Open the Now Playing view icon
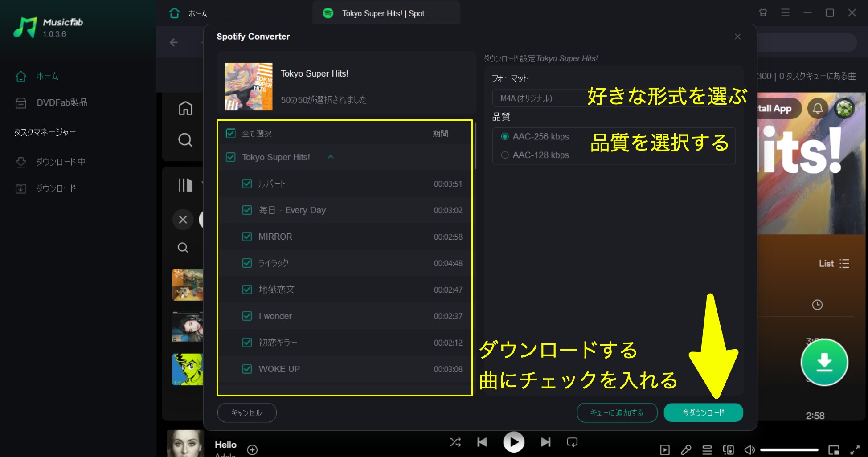 click(665, 450)
